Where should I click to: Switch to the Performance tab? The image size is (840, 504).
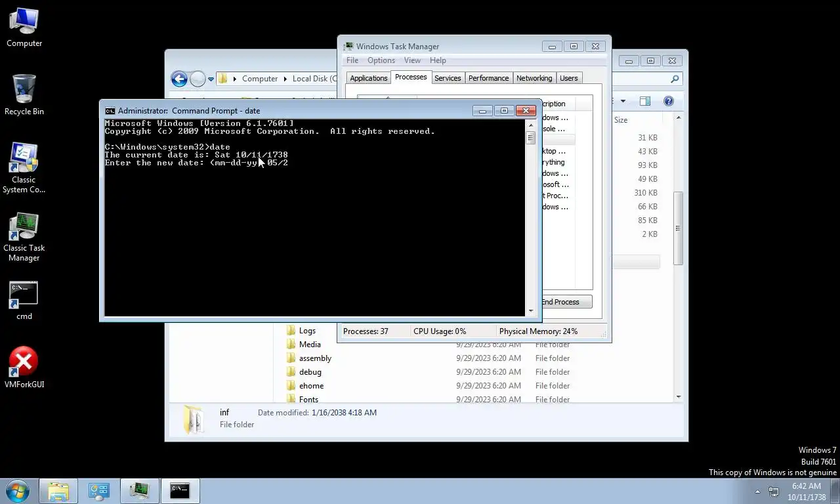[x=488, y=78]
